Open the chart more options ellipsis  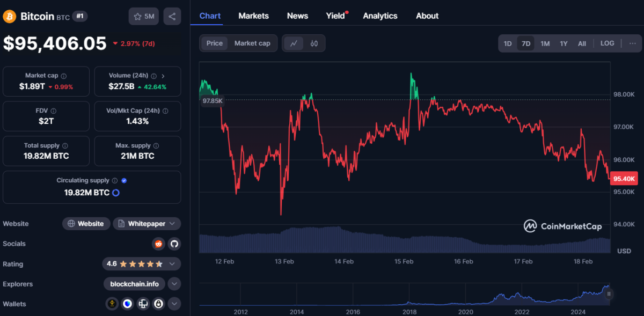tap(632, 43)
